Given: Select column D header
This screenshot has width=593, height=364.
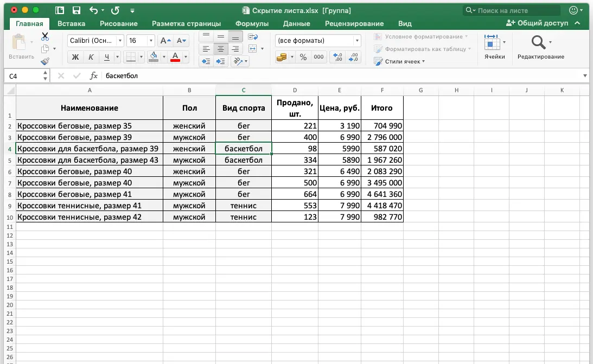Looking at the screenshot, I should (x=295, y=90).
